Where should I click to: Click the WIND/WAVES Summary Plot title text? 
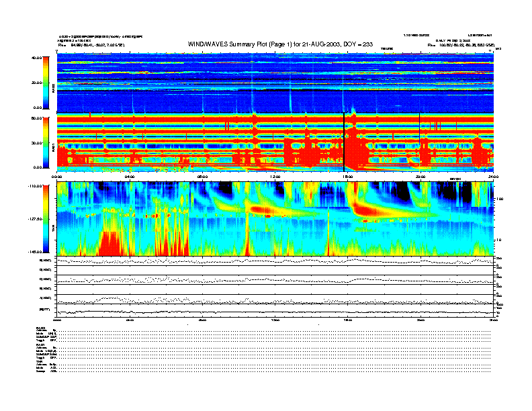(x=280, y=44)
